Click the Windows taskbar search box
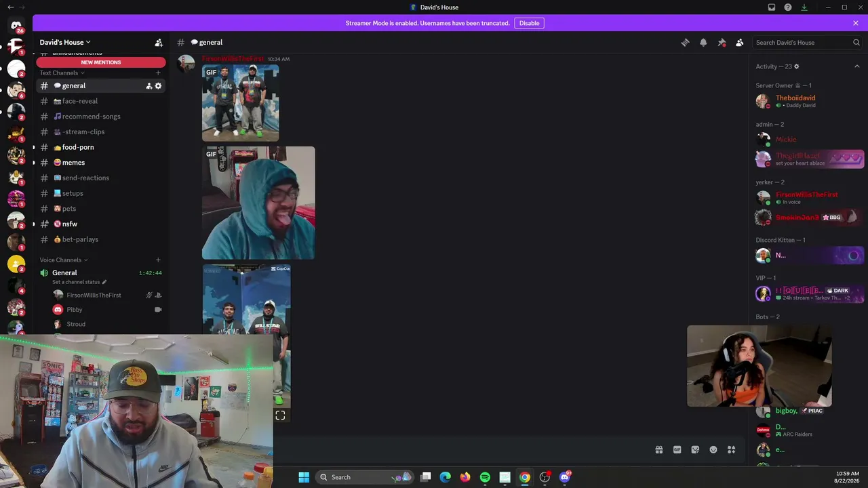The image size is (868, 488). point(366,477)
